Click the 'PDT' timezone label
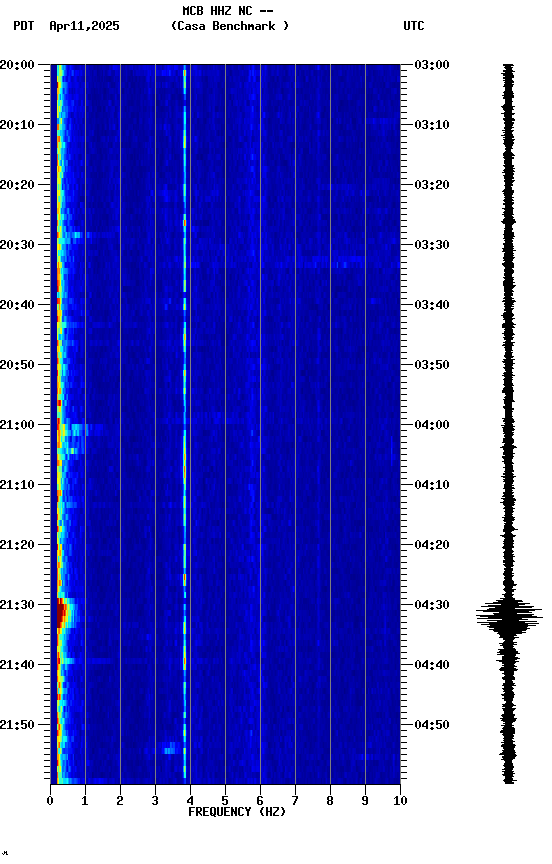This screenshot has width=552, height=864. (x=24, y=26)
